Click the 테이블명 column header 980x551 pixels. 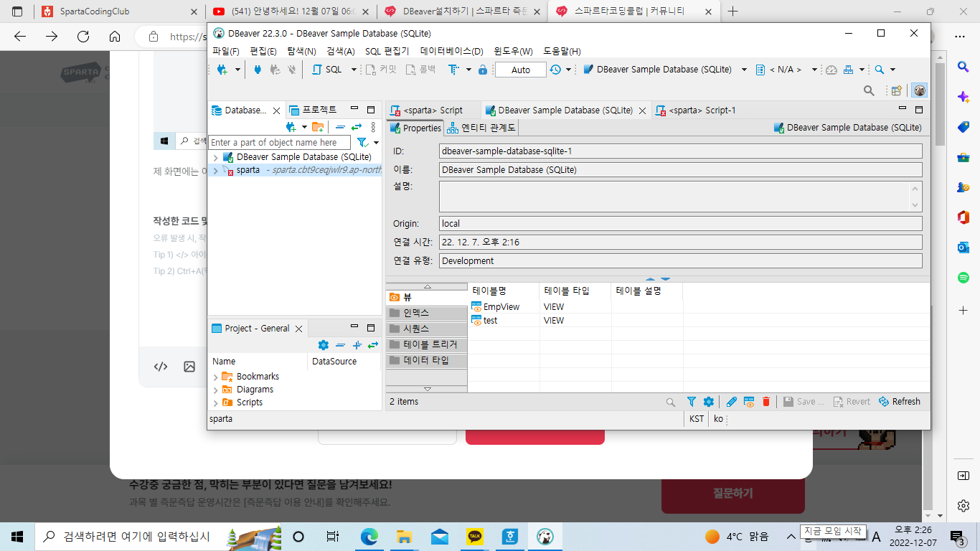click(504, 291)
